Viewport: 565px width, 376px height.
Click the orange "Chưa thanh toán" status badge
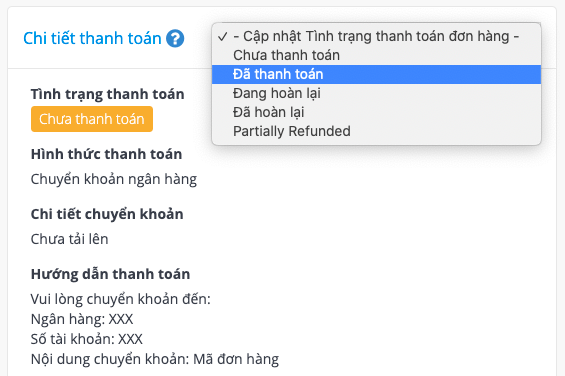point(92,119)
